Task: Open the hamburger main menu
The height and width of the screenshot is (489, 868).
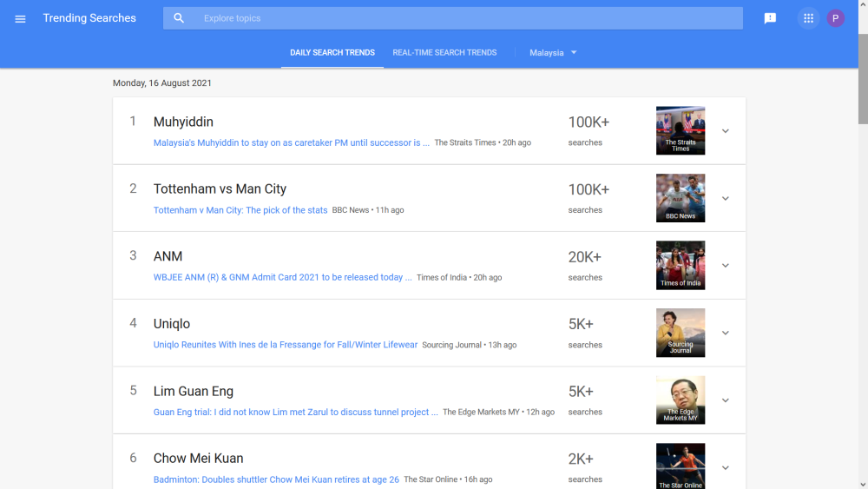Action: tap(21, 19)
